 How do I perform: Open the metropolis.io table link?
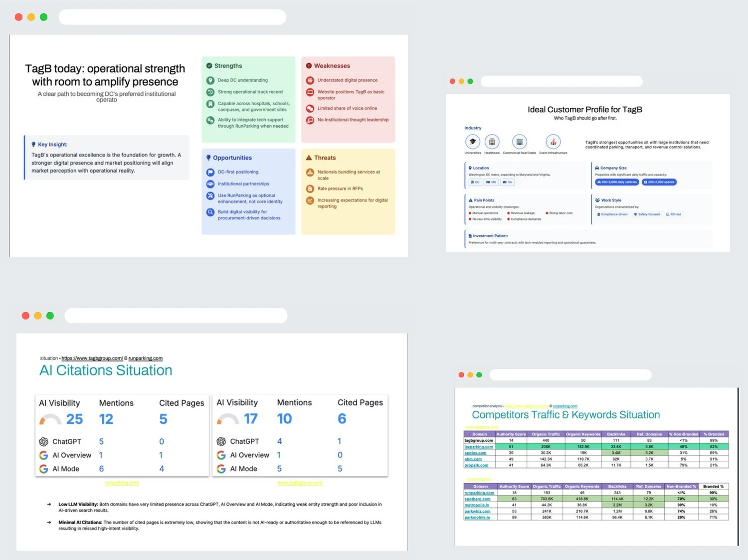[x=477, y=505]
